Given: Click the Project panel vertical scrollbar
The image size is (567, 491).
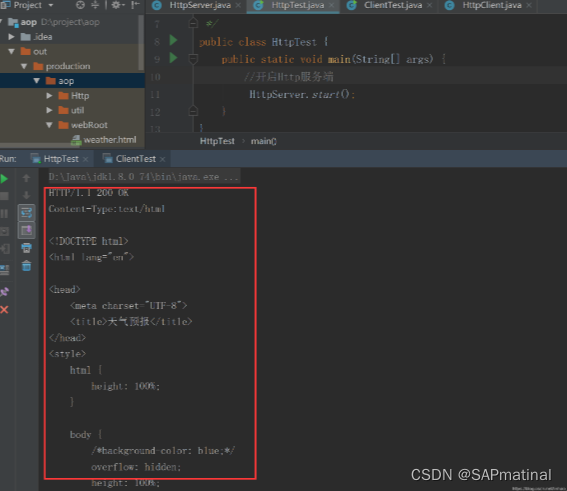Looking at the screenshot, I should [x=141, y=43].
